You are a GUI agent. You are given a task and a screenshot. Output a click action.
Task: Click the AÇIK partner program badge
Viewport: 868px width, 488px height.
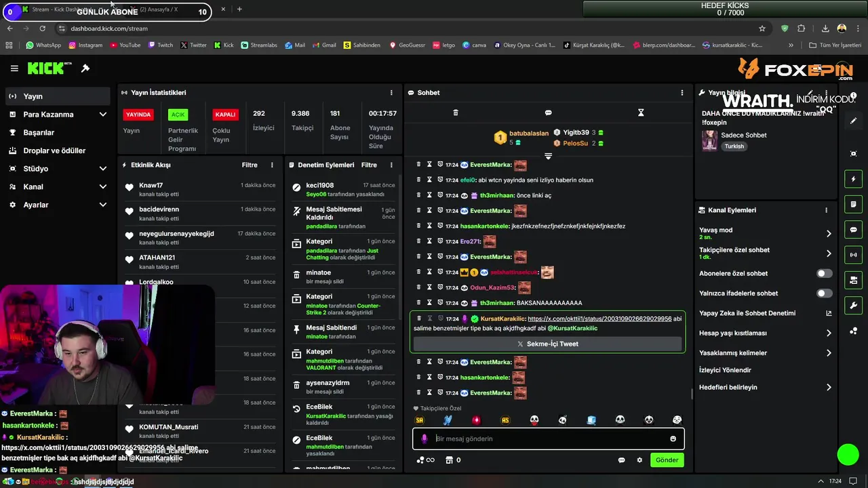[178, 115]
